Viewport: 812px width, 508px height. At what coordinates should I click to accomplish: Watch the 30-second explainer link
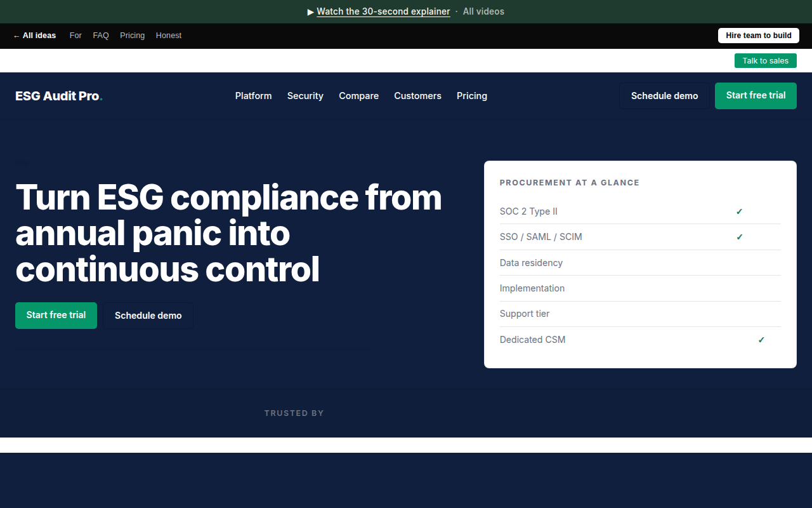(x=383, y=11)
